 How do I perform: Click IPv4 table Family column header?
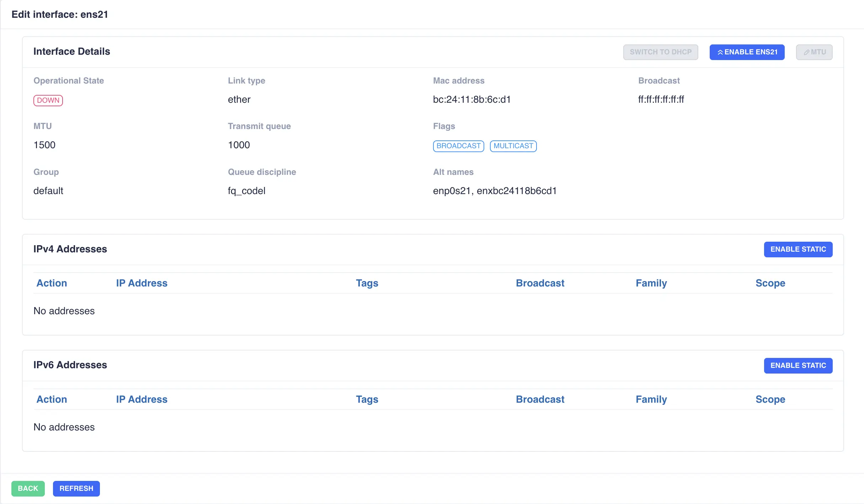tap(651, 283)
